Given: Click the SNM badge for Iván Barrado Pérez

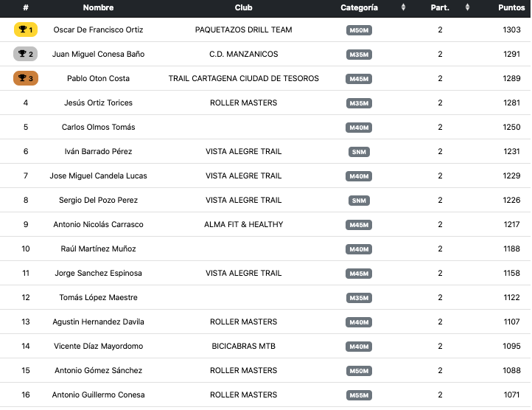Looking at the screenshot, I should tap(359, 152).
